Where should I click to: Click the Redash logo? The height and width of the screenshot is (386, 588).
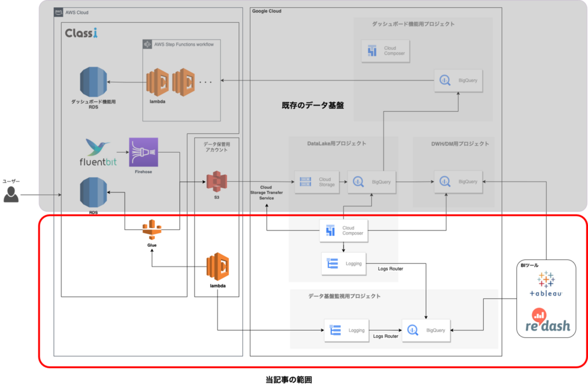(x=546, y=320)
